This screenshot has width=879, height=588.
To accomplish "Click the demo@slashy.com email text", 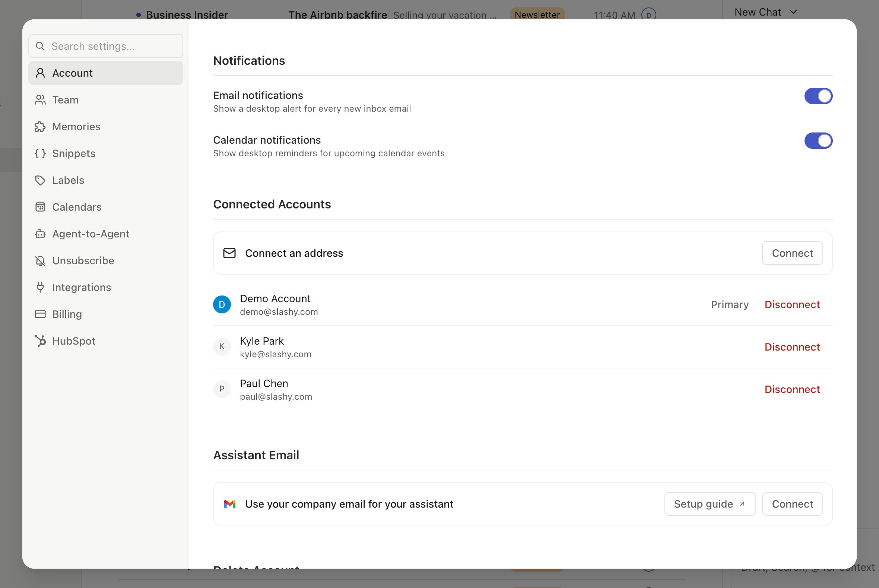I will (x=279, y=312).
